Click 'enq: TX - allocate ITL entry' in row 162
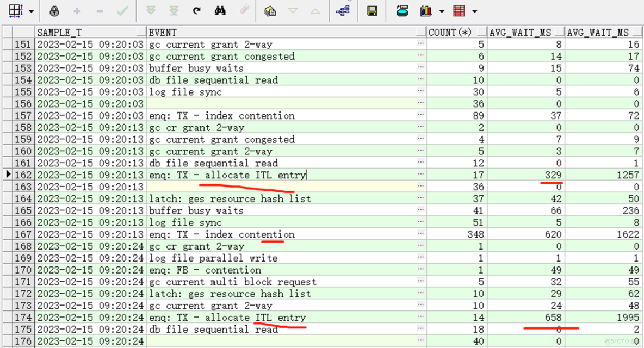The height and width of the screenshot is (348, 644). coord(227,175)
